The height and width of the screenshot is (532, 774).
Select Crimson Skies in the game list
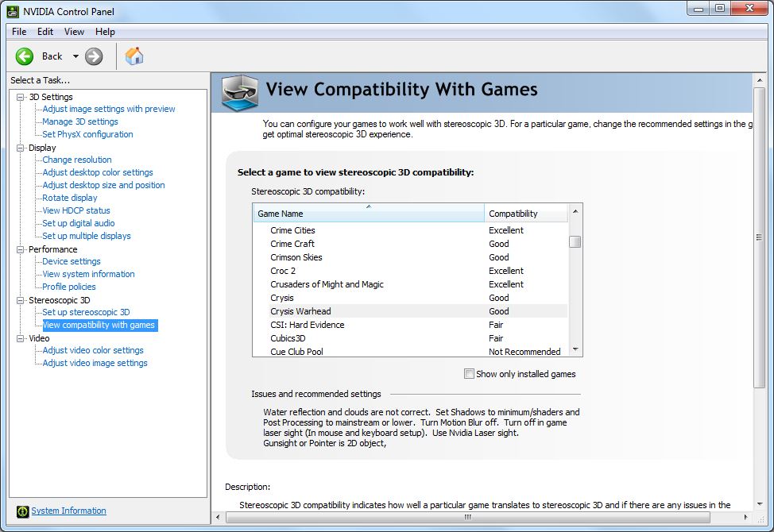coord(410,257)
